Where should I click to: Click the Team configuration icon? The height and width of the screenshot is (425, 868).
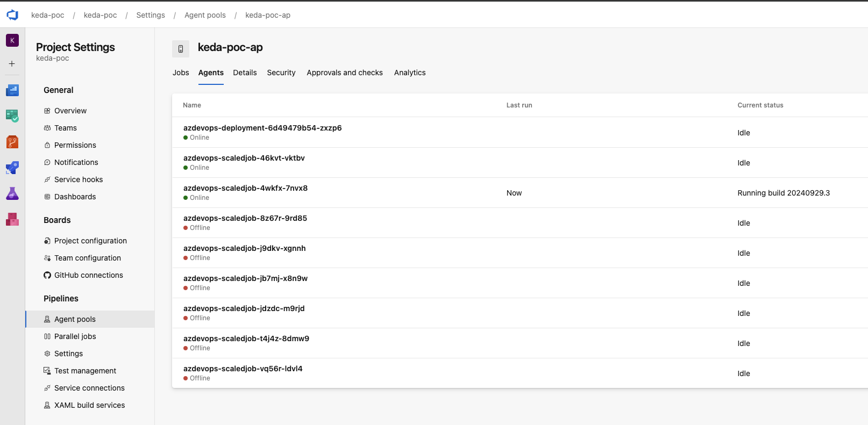click(x=47, y=258)
